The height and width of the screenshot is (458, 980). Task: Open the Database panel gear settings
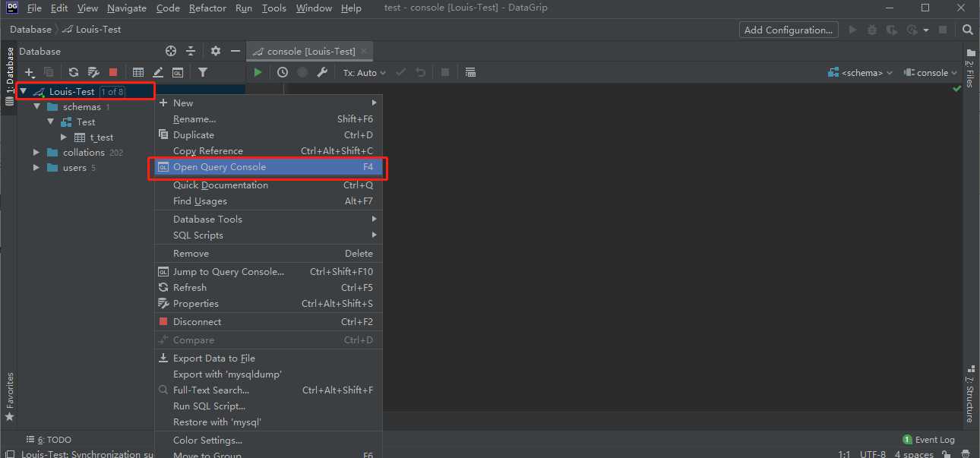[x=216, y=51]
